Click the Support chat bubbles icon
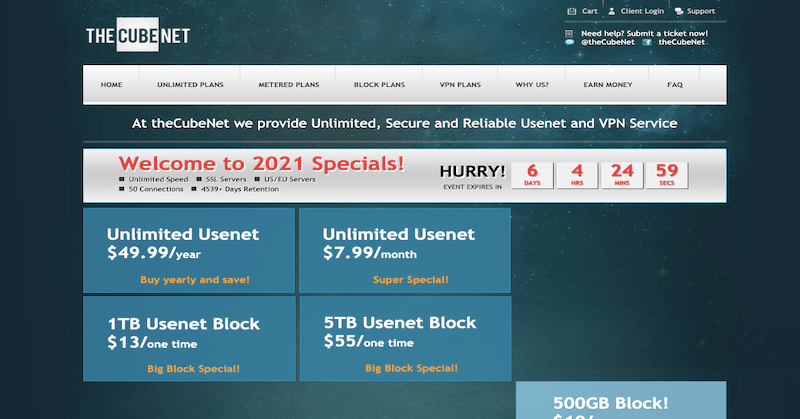The width and height of the screenshot is (800, 419). click(x=680, y=11)
